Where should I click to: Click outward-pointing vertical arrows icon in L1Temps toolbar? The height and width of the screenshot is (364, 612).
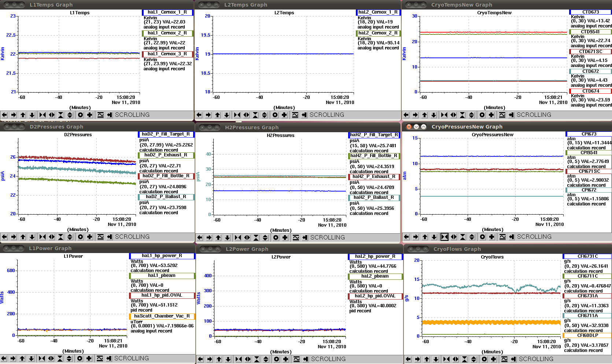pyautogui.click(x=70, y=115)
